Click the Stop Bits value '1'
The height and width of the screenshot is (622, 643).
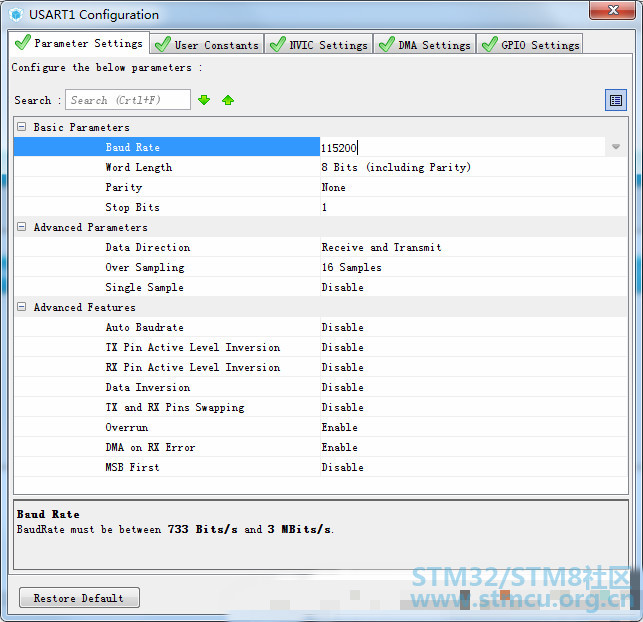click(x=324, y=207)
